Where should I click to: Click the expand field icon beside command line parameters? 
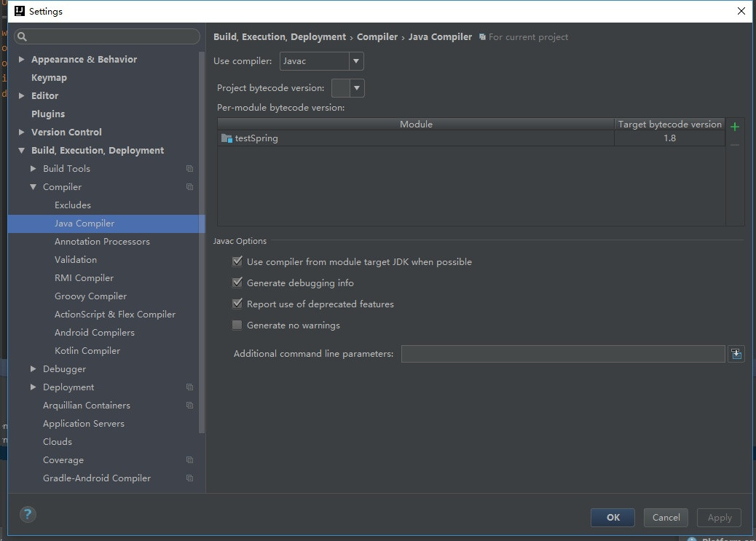click(736, 354)
